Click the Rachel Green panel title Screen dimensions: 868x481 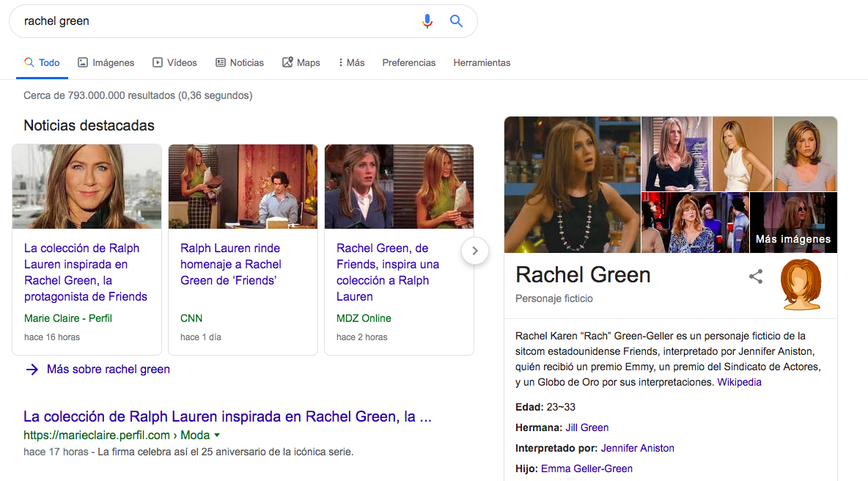(x=583, y=274)
